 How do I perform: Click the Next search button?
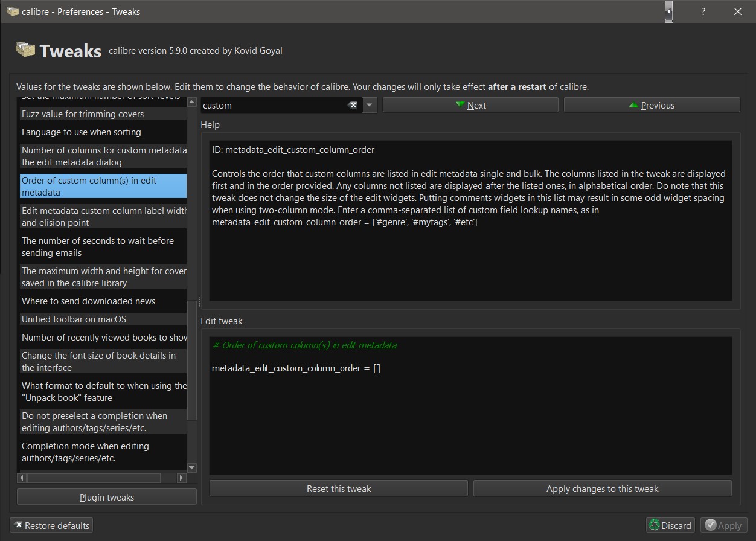[470, 105]
